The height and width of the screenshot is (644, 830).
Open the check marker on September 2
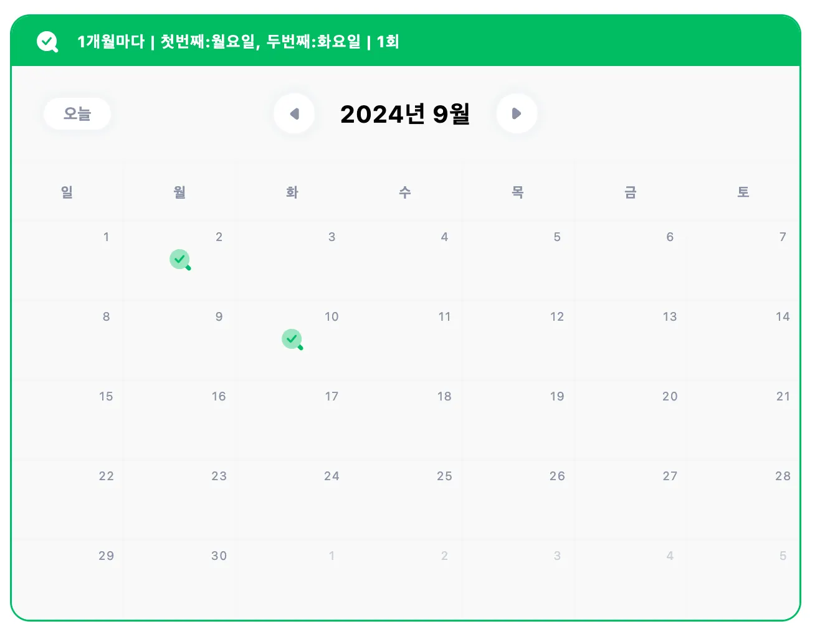[180, 260]
